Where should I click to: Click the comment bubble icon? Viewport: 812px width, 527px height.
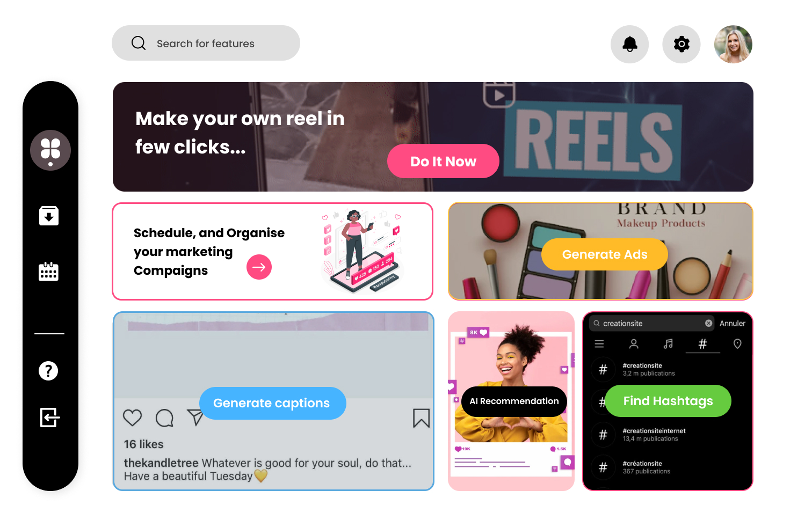pyautogui.click(x=164, y=418)
